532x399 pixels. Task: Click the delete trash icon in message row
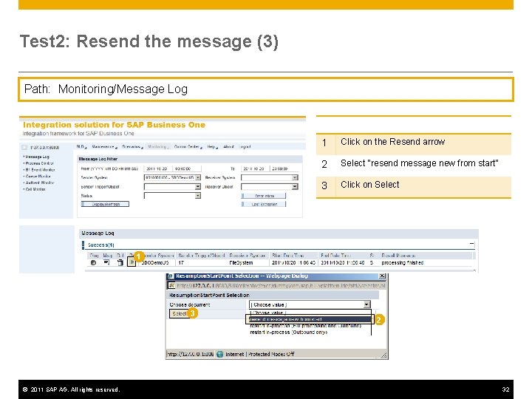tap(120, 262)
